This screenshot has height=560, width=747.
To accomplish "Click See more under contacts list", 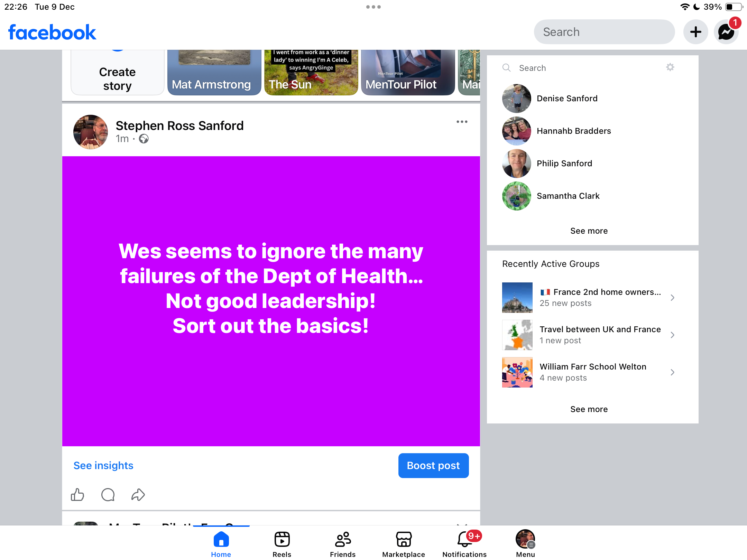I will point(589,231).
